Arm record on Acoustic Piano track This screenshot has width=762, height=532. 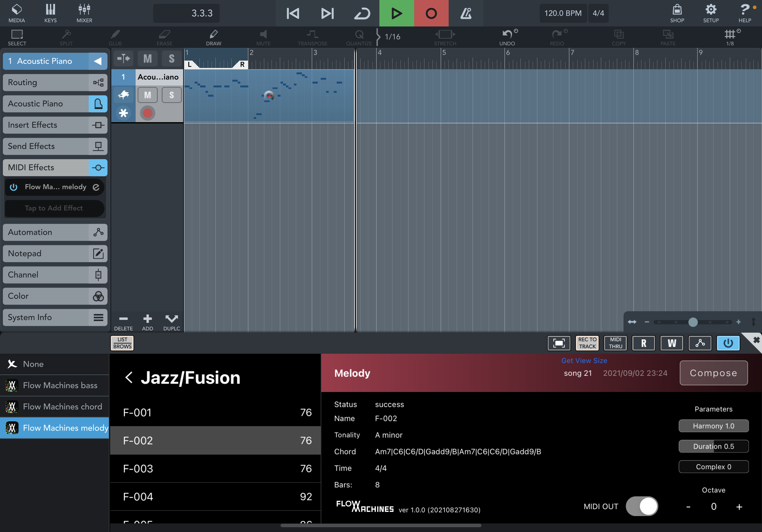pos(147,113)
